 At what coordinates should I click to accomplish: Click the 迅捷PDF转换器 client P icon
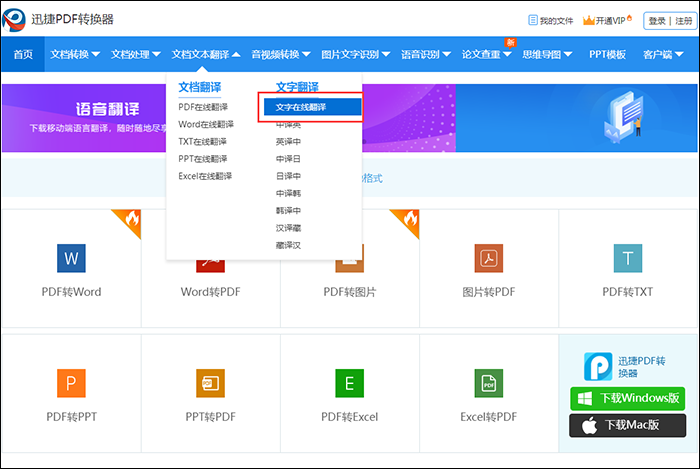pyautogui.click(x=598, y=366)
